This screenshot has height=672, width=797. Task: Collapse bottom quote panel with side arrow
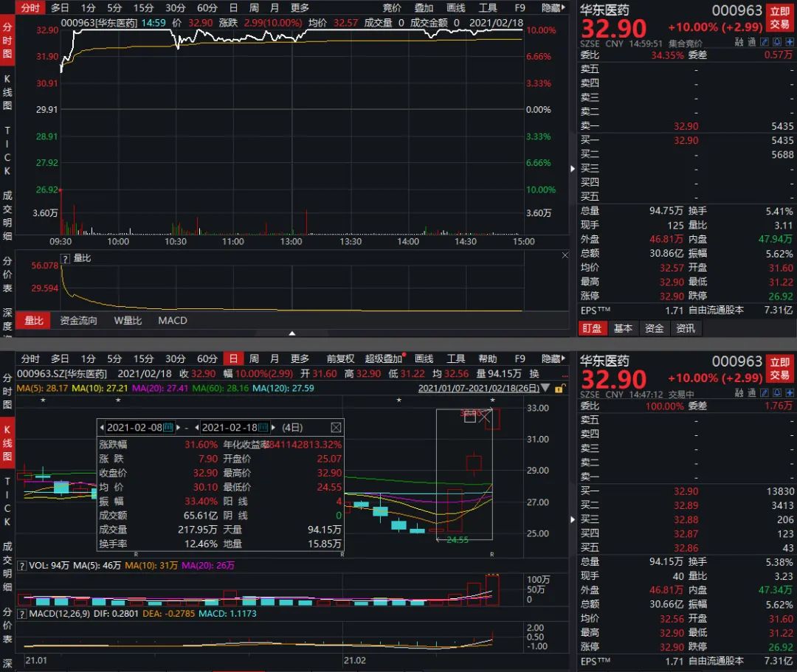point(573,519)
